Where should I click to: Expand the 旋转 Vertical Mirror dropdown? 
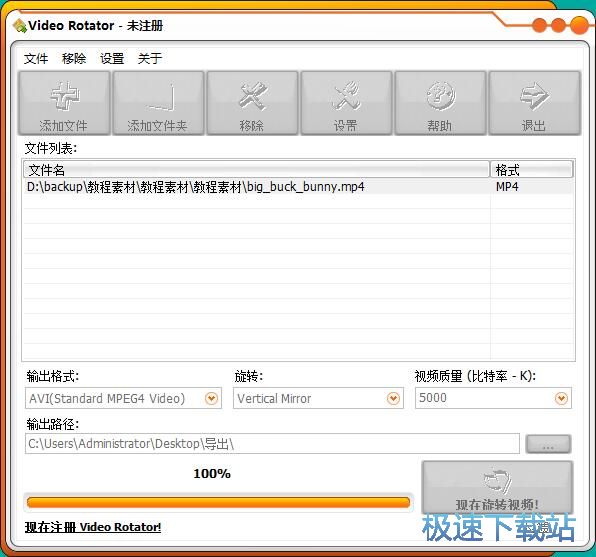pos(393,398)
